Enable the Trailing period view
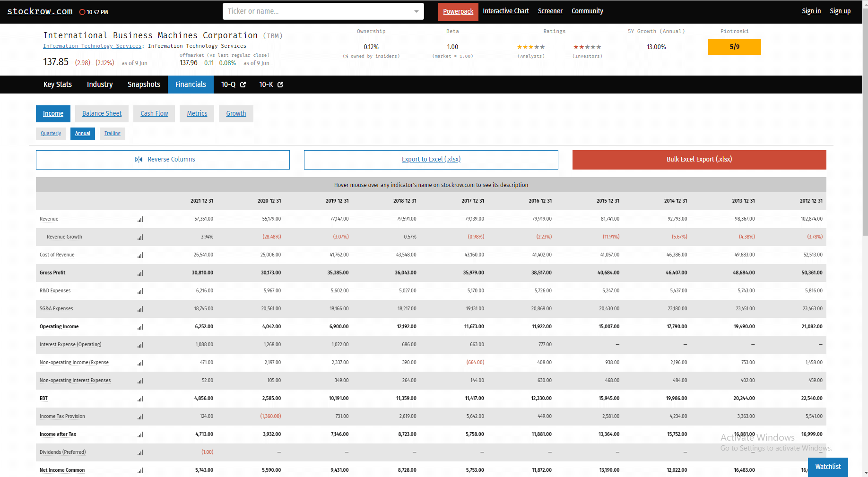Screen dimensions: 868x477 coord(112,134)
